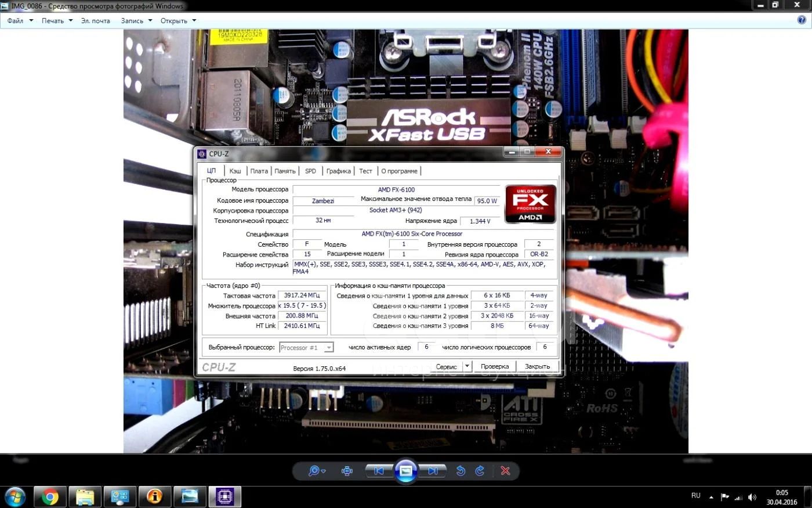The height and width of the screenshot is (508, 812).
Task: Click the Эл. почта toolbar item
Action: 95,21
